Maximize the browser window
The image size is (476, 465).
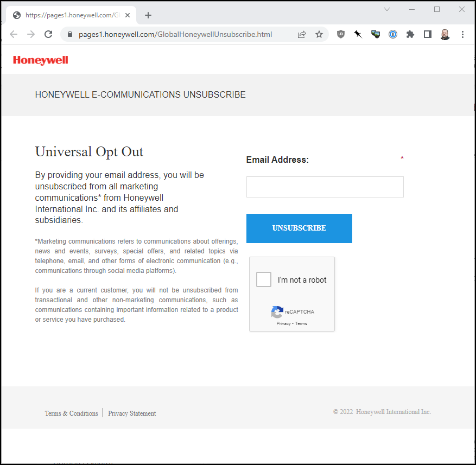(x=437, y=9)
